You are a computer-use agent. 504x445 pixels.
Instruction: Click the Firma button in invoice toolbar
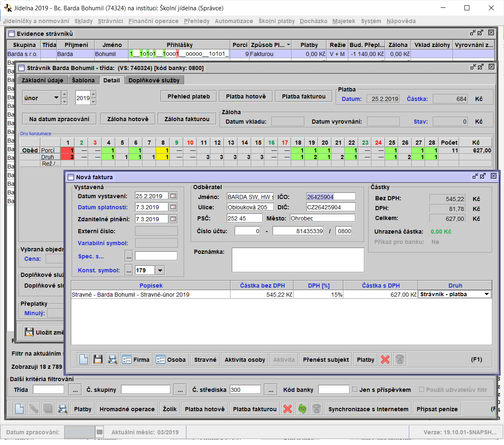136,359
